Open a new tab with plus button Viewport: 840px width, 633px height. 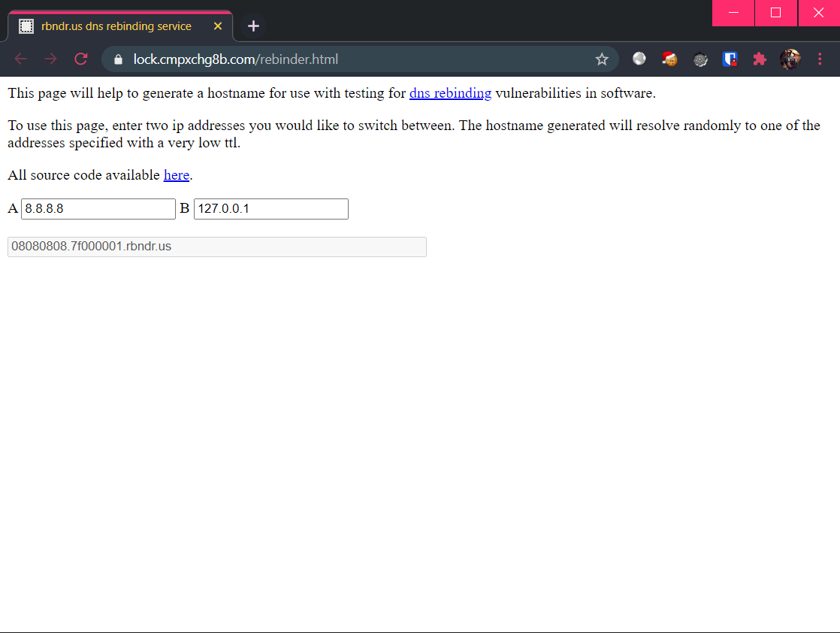pos(253,26)
